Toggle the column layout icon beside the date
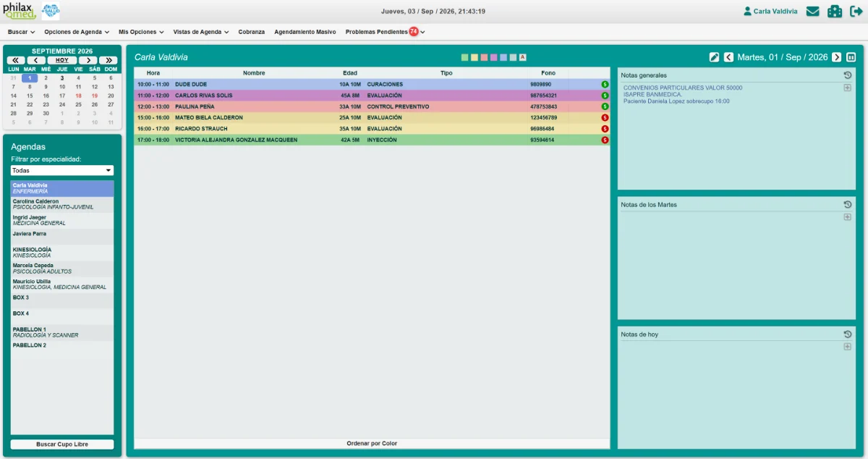This screenshot has width=868, height=459. [x=851, y=57]
